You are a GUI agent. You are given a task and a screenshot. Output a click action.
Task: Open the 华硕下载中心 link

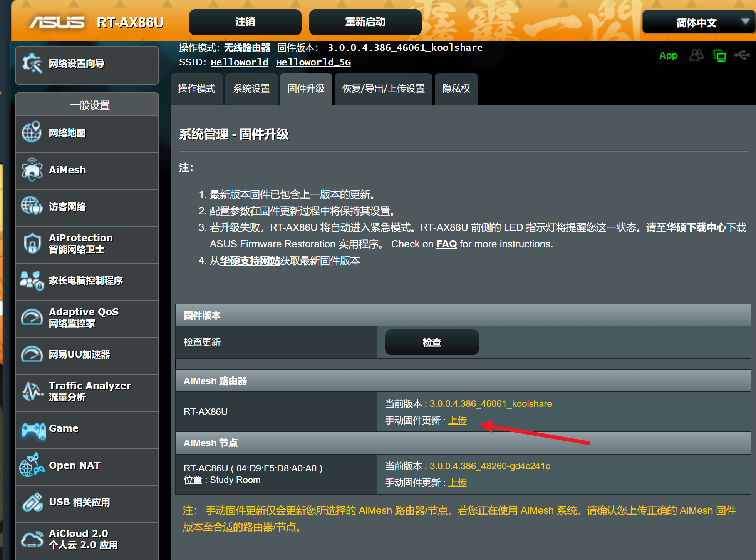tap(696, 227)
